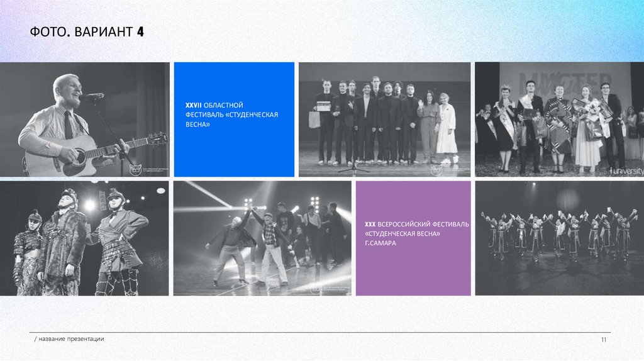This screenshot has height=361, width=644.
Task: Click the three costumed warriors photo
Action: pyautogui.click(x=84, y=238)
